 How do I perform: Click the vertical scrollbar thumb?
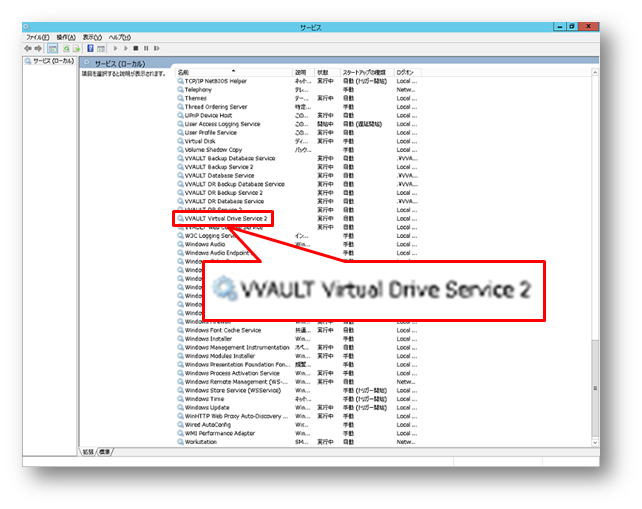[595, 388]
